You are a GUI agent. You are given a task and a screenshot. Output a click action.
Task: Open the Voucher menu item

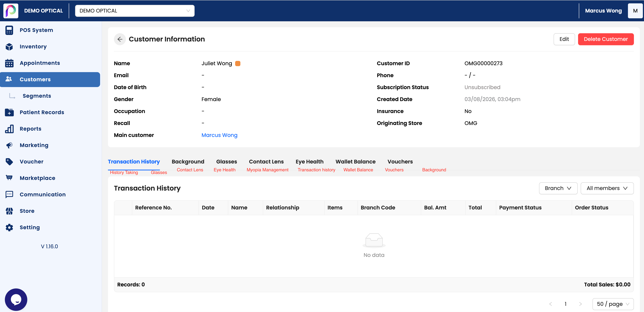pyautogui.click(x=50, y=162)
